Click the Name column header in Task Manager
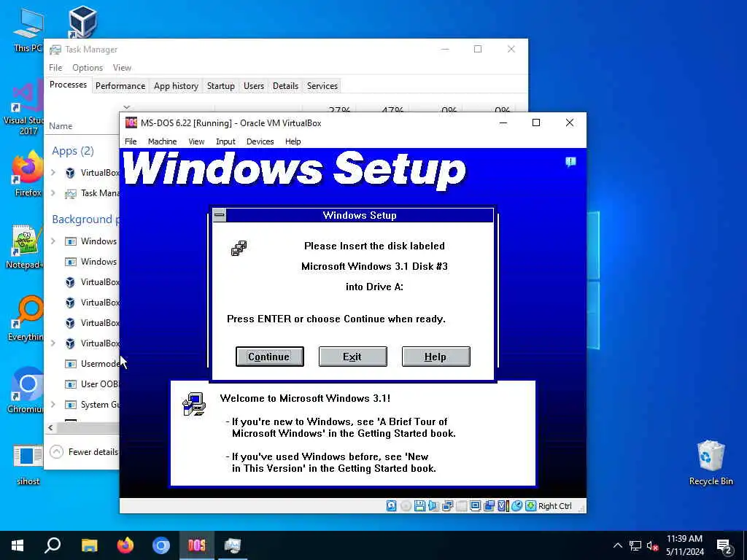 click(x=61, y=125)
